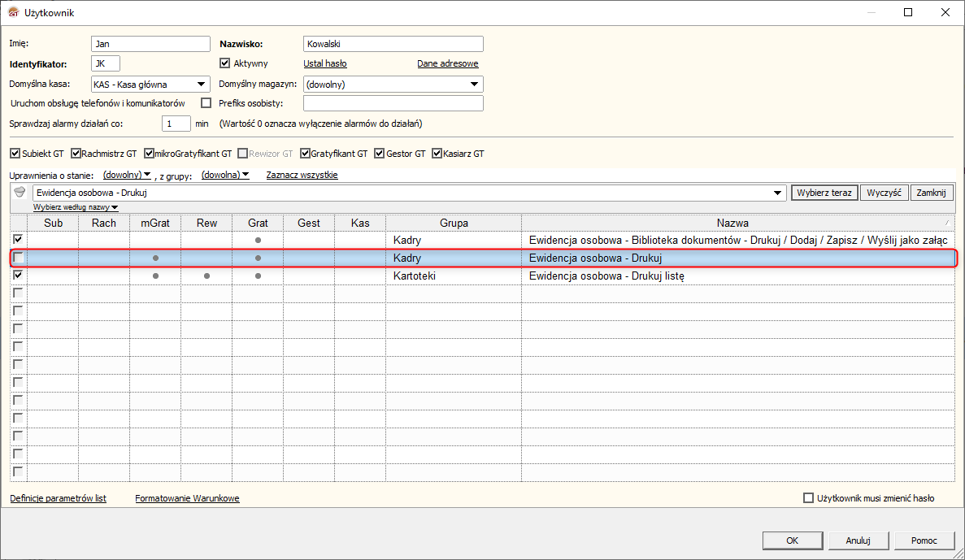Click the 'Ustal hasło' link
The height and width of the screenshot is (560, 965).
click(x=325, y=63)
